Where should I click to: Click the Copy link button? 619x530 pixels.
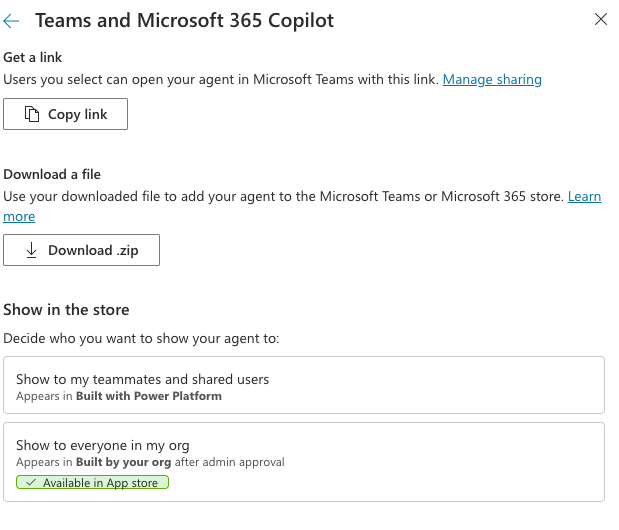(66, 114)
